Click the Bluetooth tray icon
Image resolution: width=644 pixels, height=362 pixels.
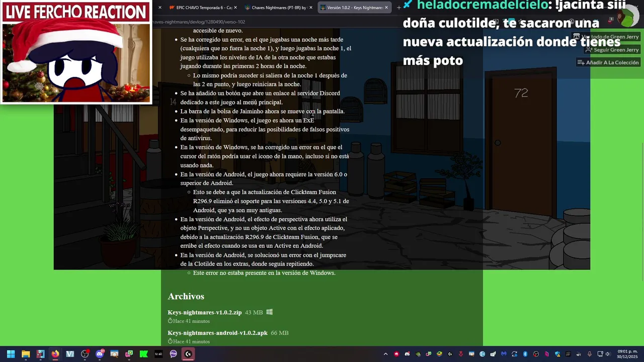tap(525, 354)
